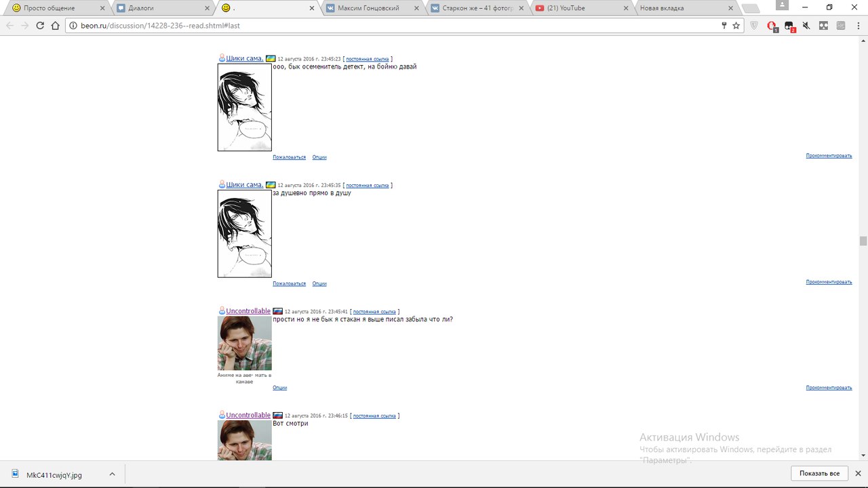Open Uncontrollable's avatar in the 23:45:41 post
The height and width of the screenshot is (488, 868).
[245, 343]
